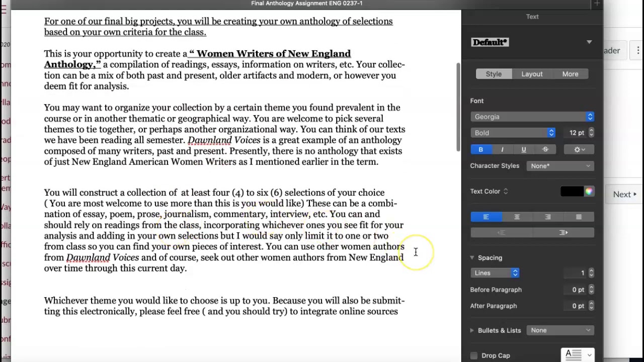Click the document vertical scrollbar thumb
The width and height of the screenshot is (644, 362).
click(458, 107)
